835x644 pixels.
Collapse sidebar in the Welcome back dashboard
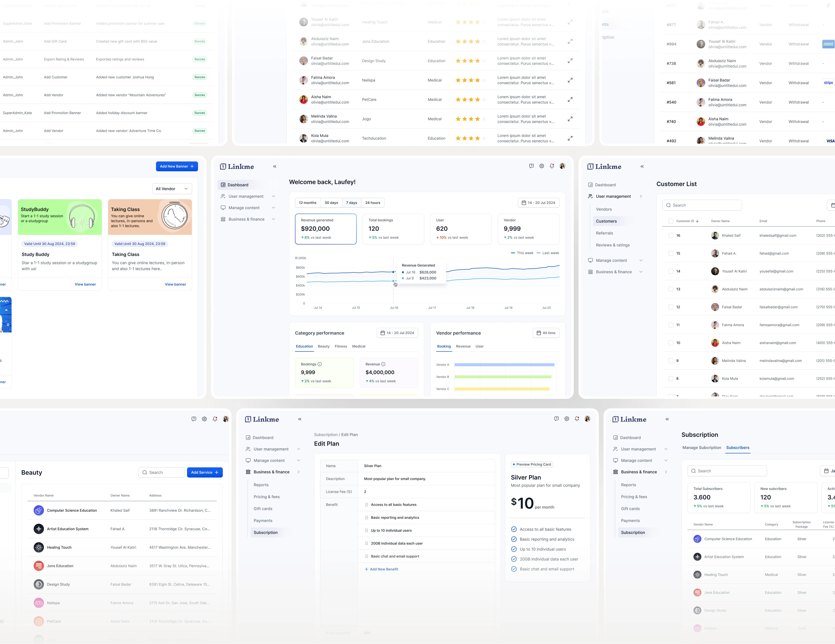pyautogui.click(x=275, y=166)
